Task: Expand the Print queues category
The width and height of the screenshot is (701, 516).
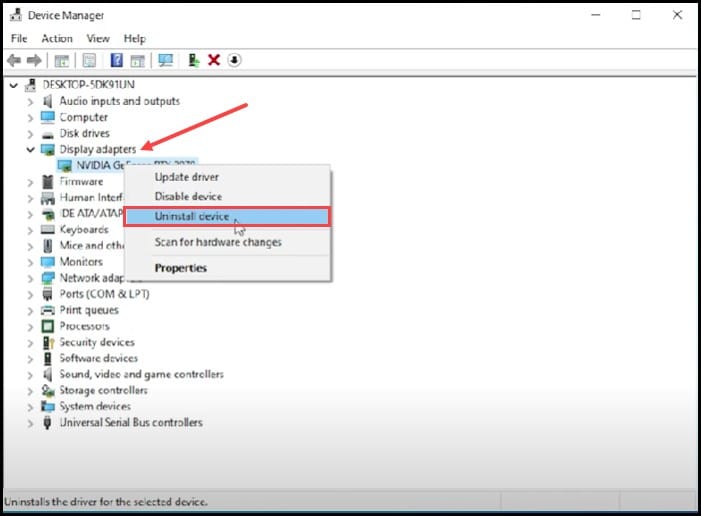Action: 30,310
